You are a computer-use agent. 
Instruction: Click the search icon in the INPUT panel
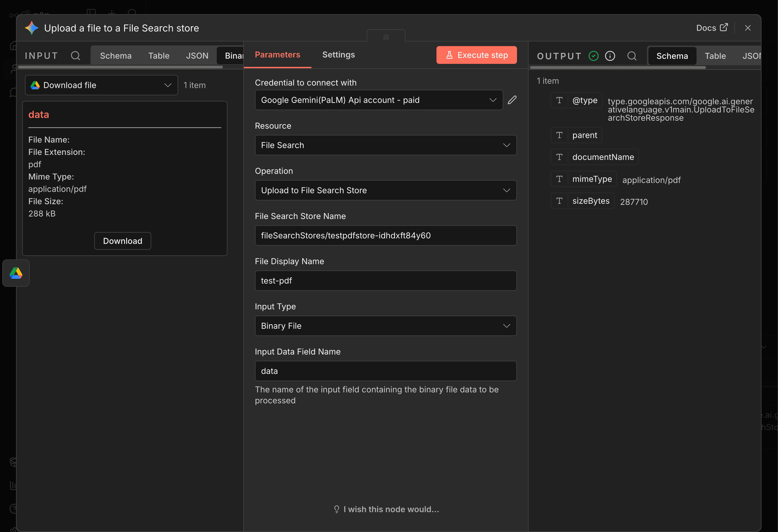tap(76, 56)
